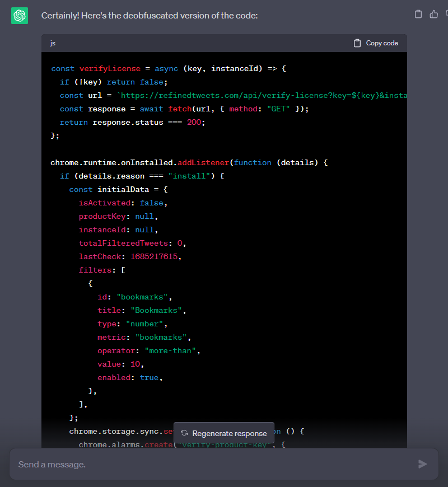Click the 'isActivated' property
The width and height of the screenshot is (448, 487).
point(105,203)
